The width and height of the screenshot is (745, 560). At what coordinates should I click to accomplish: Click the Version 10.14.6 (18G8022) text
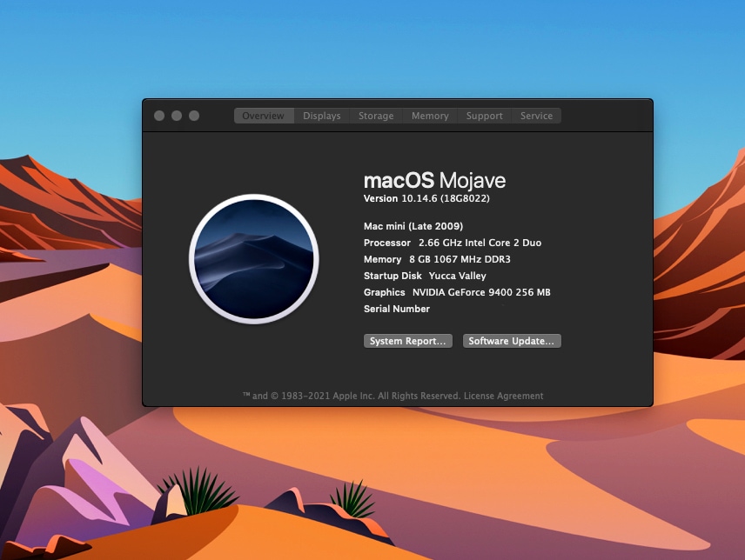[426, 198]
